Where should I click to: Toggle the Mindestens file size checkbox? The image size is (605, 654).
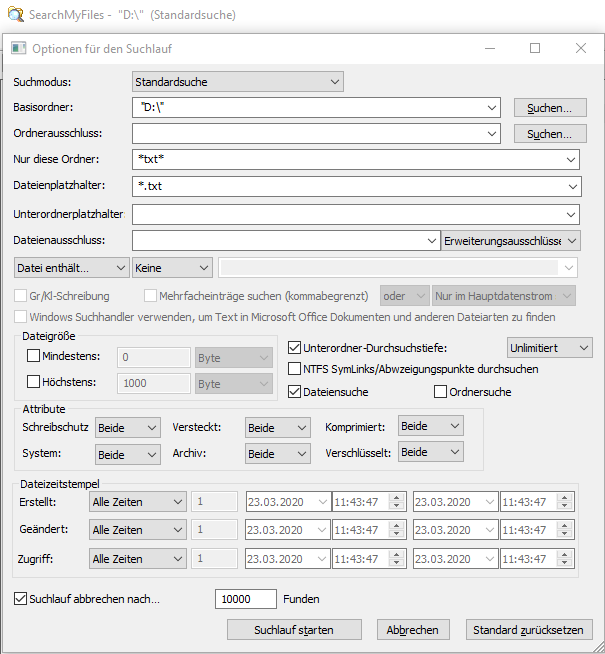coord(33,356)
